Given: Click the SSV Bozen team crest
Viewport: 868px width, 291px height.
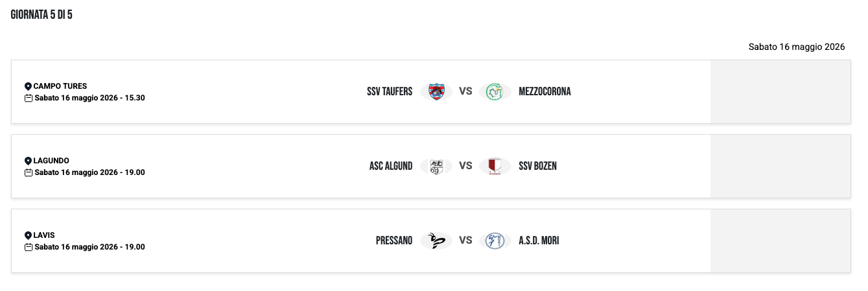Looking at the screenshot, I should coord(495,166).
